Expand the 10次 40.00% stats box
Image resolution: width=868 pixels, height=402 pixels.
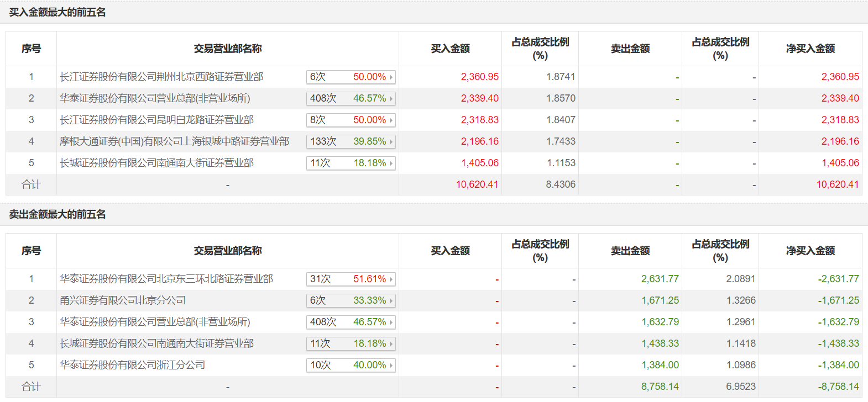coord(351,365)
